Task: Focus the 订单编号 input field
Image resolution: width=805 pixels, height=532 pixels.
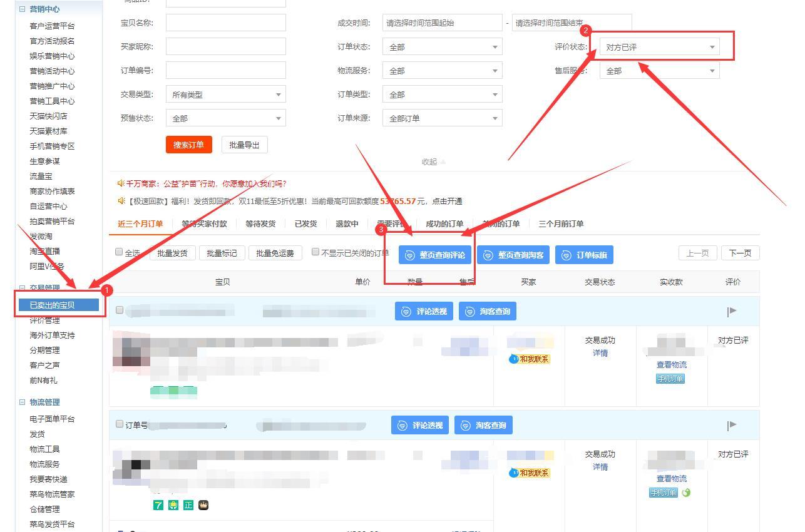Action: pyautogui.click(x=226, y=71)
